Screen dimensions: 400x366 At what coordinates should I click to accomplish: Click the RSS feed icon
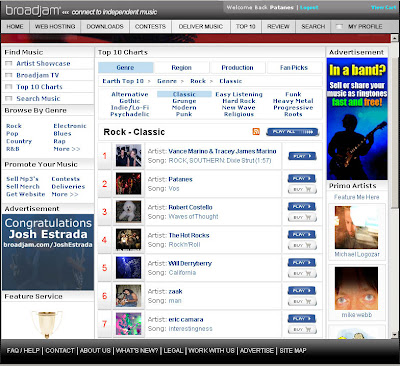point(256,131)
